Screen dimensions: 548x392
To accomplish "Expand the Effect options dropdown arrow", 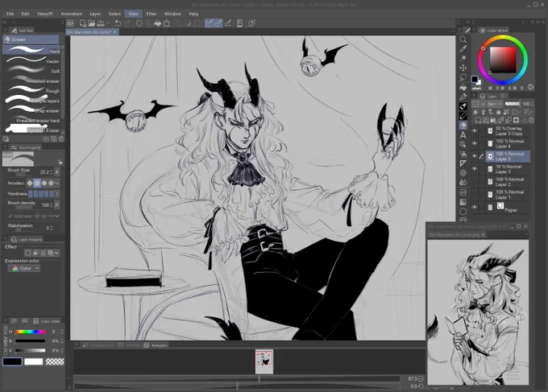I will tap(56, 253).
